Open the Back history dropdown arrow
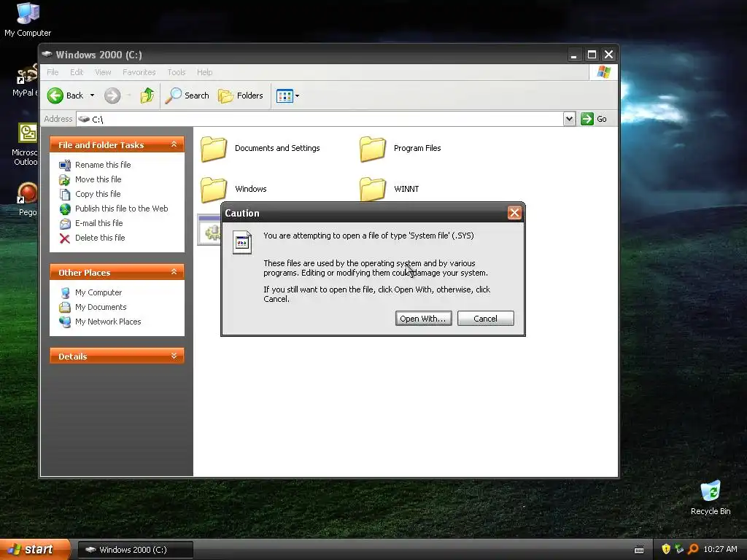747x560 pixels. [93, 96]
